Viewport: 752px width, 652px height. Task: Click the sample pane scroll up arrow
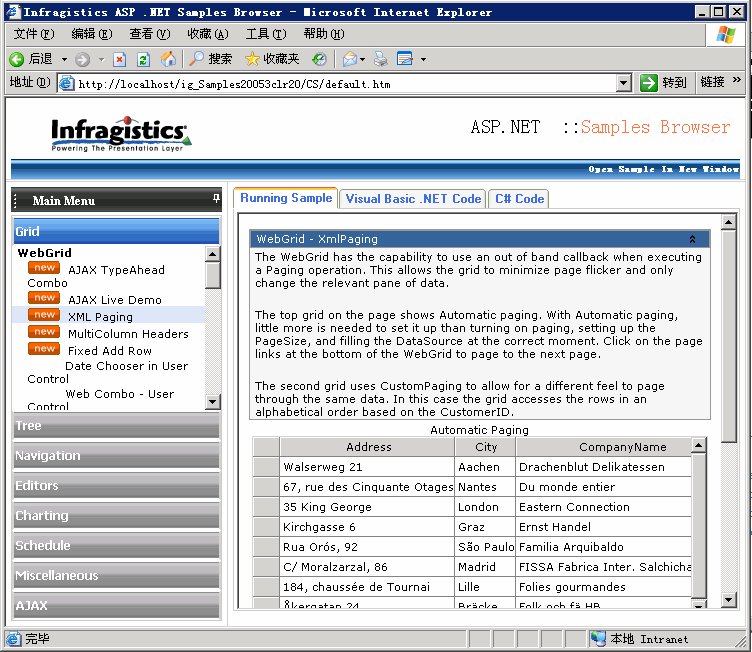(728, 222)
